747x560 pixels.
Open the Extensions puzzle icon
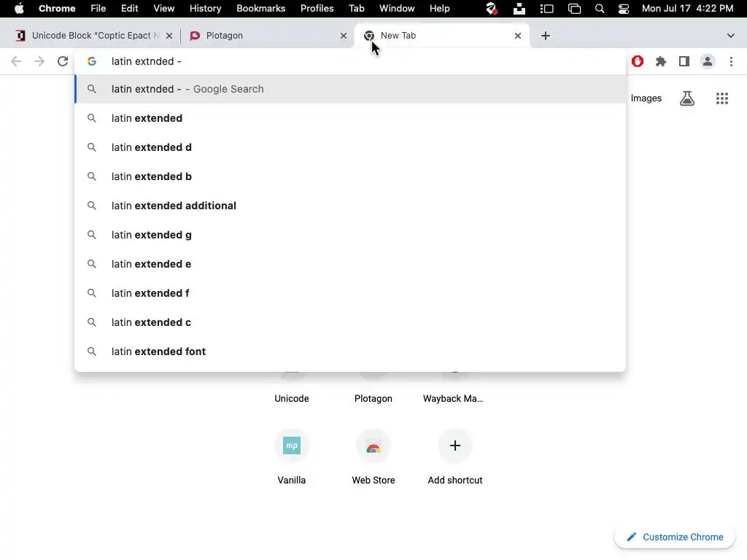click(661, 61)
